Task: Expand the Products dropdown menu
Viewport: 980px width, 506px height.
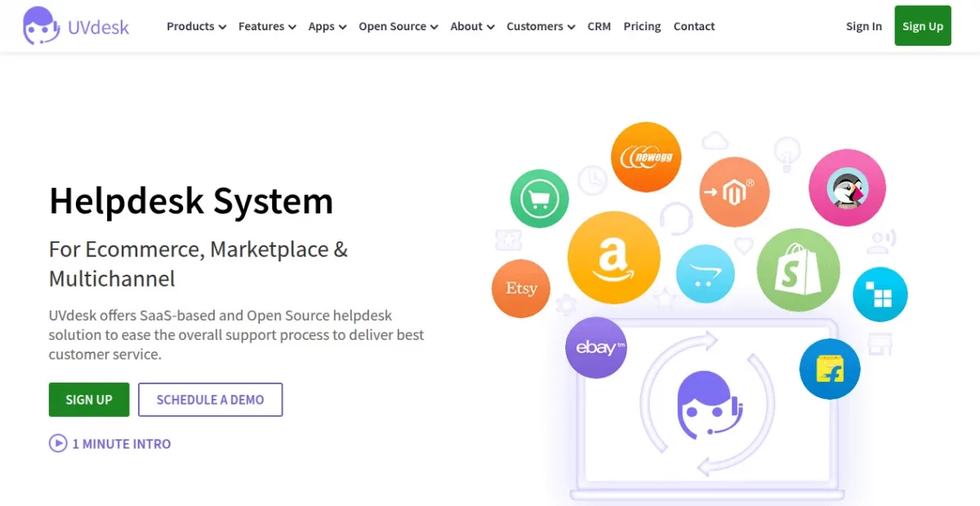Action: coord(195,26)
